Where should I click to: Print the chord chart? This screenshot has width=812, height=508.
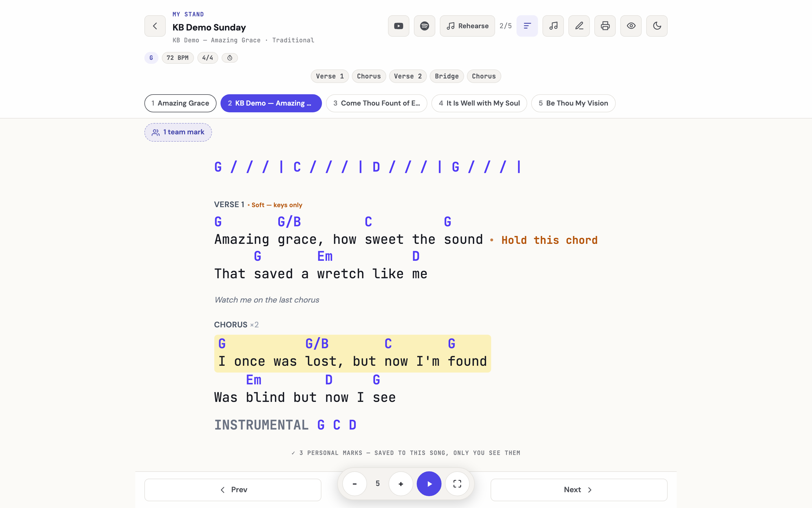605,26
